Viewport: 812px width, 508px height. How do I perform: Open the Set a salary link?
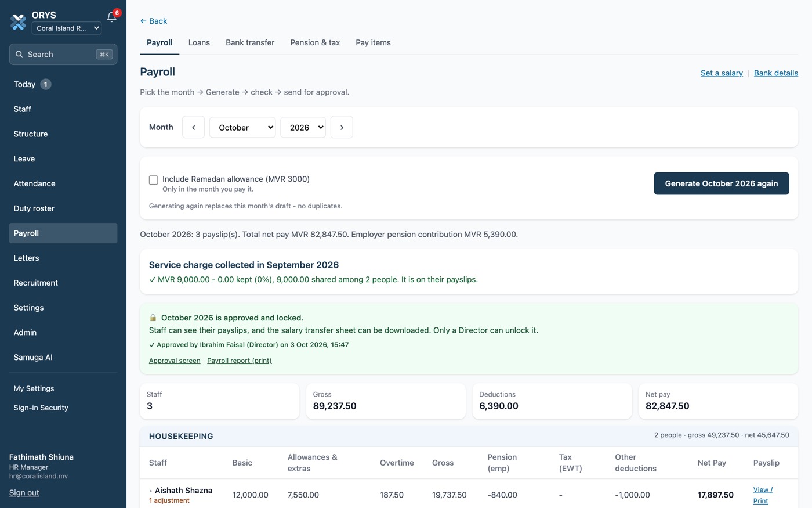click(722, 73)
